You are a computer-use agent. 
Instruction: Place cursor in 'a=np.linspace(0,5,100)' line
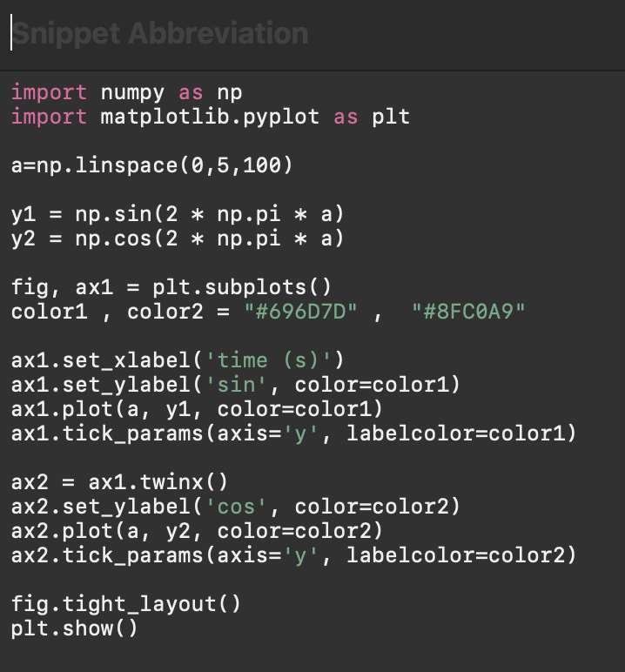tap(151, 165)
